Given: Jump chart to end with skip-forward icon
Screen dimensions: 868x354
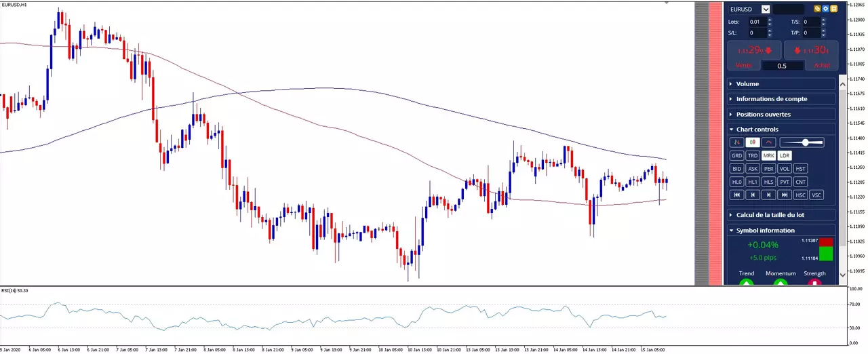Looking at the screenshot, I should pos(785,195).
